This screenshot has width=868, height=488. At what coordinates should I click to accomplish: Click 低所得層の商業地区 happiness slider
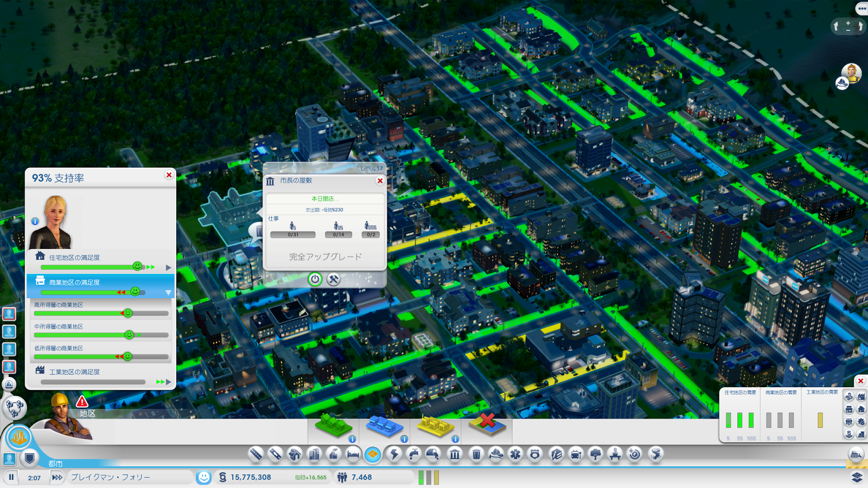pos(101,357)
